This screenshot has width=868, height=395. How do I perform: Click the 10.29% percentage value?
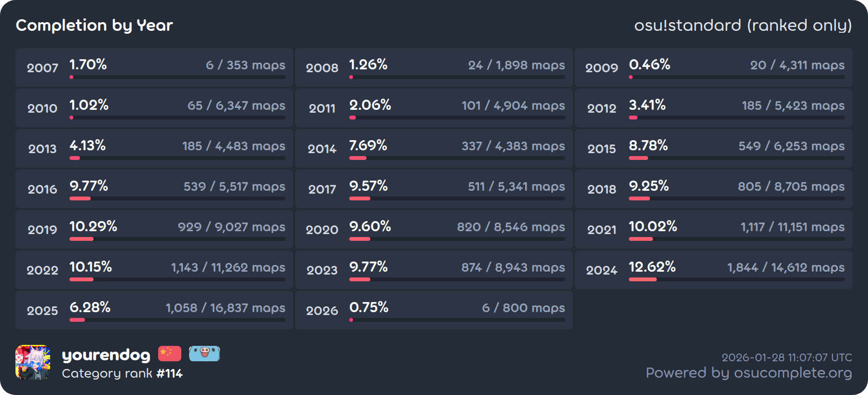tap(93, 226)
